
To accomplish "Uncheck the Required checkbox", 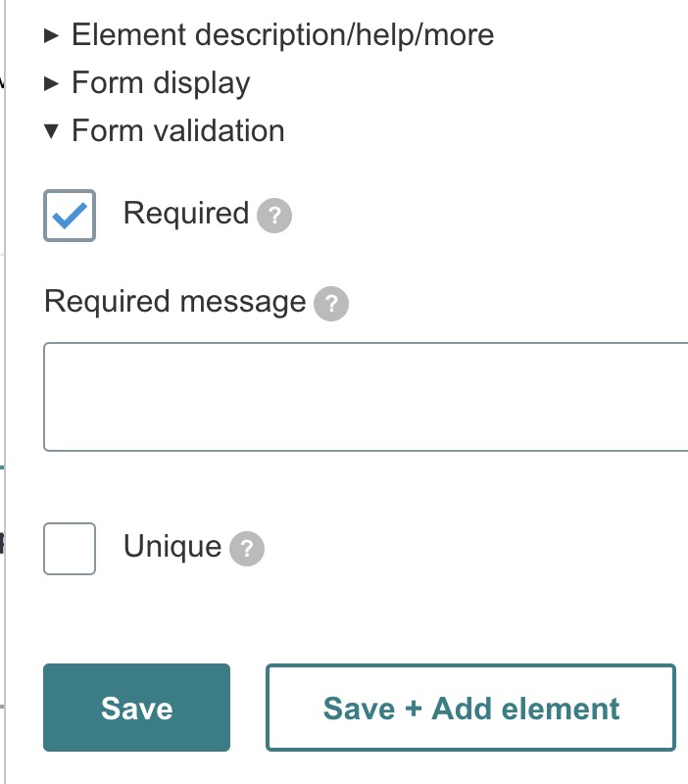I will pyautogui.click(x=70, y=216).
